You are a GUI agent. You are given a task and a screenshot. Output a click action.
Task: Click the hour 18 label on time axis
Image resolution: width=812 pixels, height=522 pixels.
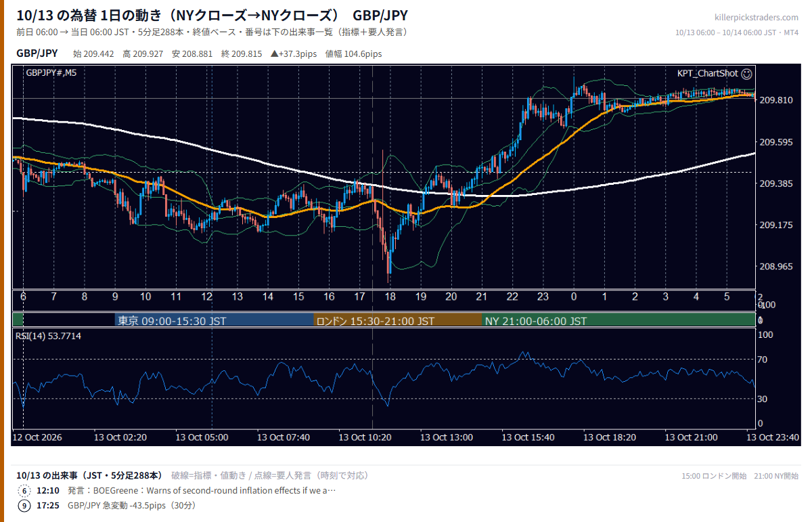390,297
